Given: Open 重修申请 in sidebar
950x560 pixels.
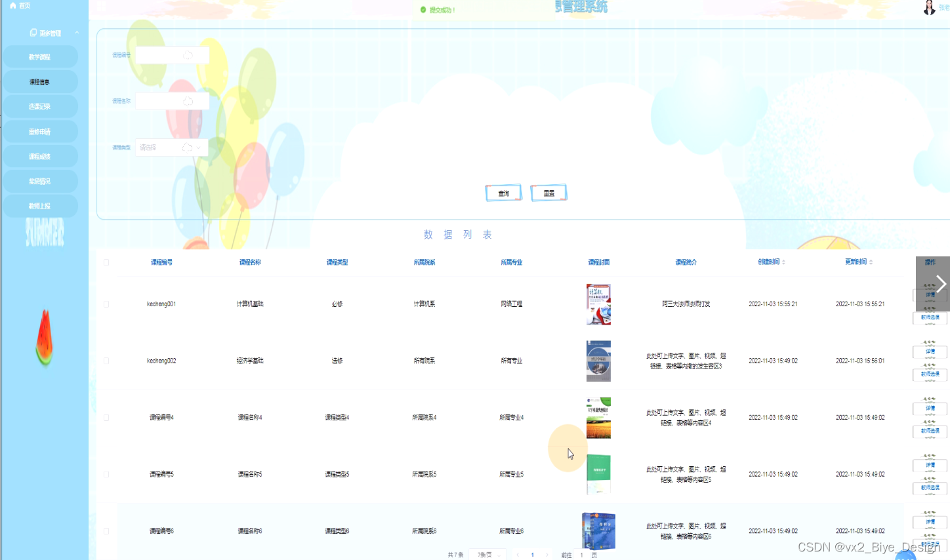Looking at the screenshot, I should coord(40,132).
